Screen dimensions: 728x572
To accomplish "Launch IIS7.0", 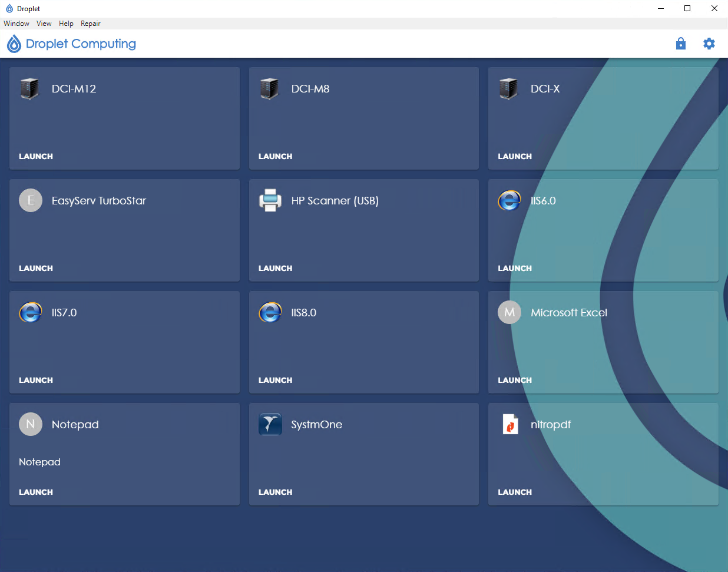I will pos(36,380).
